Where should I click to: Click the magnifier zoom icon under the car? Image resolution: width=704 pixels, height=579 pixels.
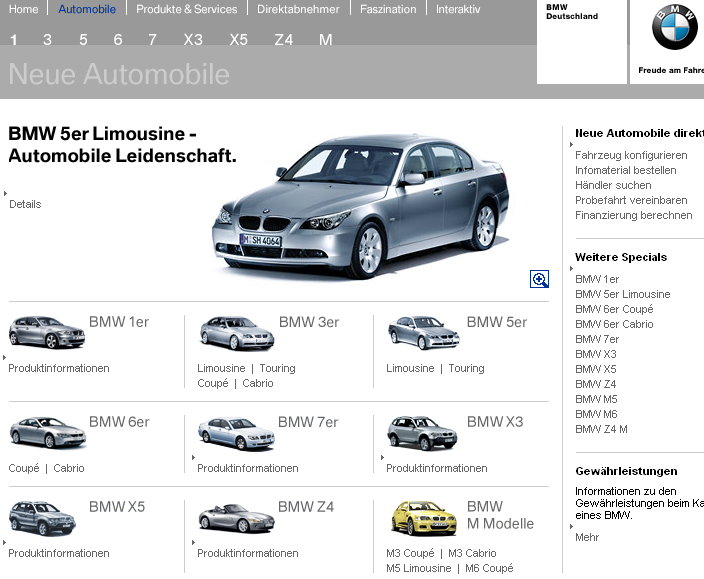(x=540, y=279)
